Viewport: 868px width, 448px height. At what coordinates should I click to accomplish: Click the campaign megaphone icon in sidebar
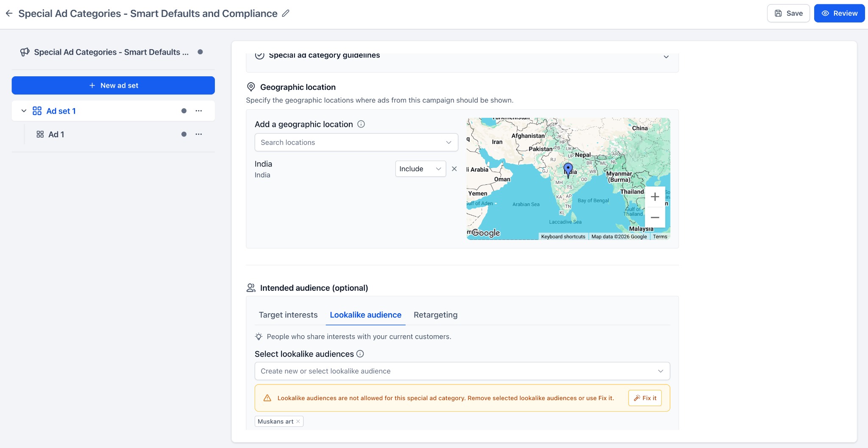pyautogui.click(x=25, y=52)
